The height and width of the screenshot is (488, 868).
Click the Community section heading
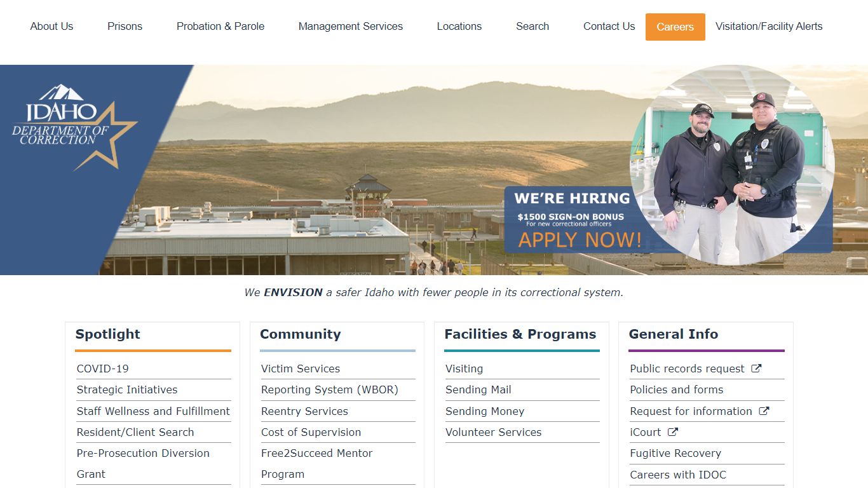(x=301, y=334)
